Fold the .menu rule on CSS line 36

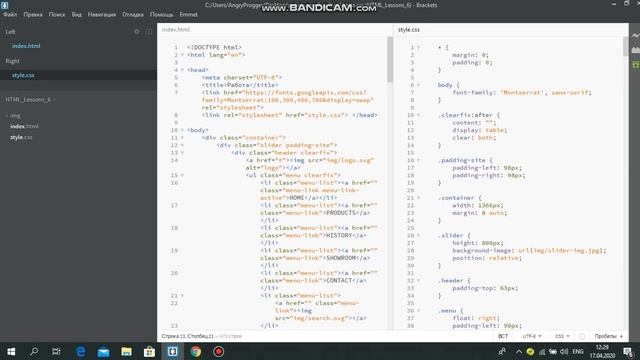pyautogui.click(x=418, y=311)
